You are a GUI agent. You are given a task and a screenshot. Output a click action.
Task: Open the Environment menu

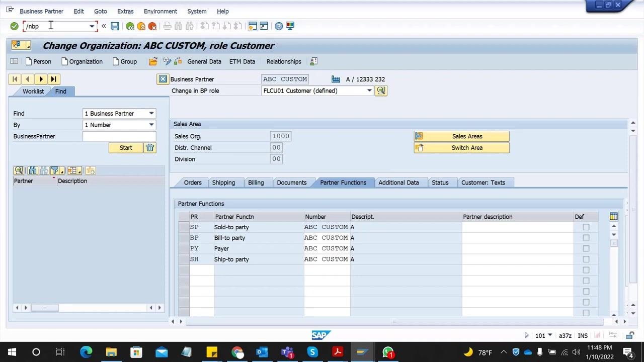(160, 11)
